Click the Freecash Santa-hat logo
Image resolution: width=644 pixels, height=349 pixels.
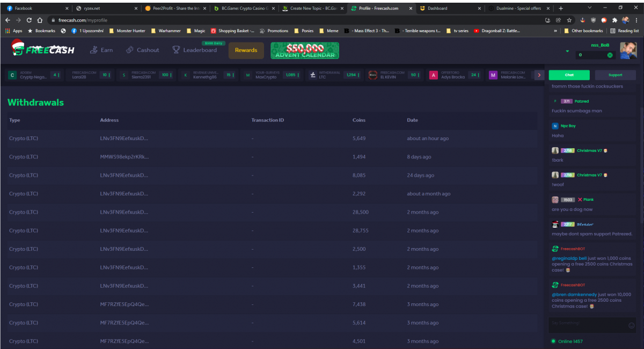[43, 49]
